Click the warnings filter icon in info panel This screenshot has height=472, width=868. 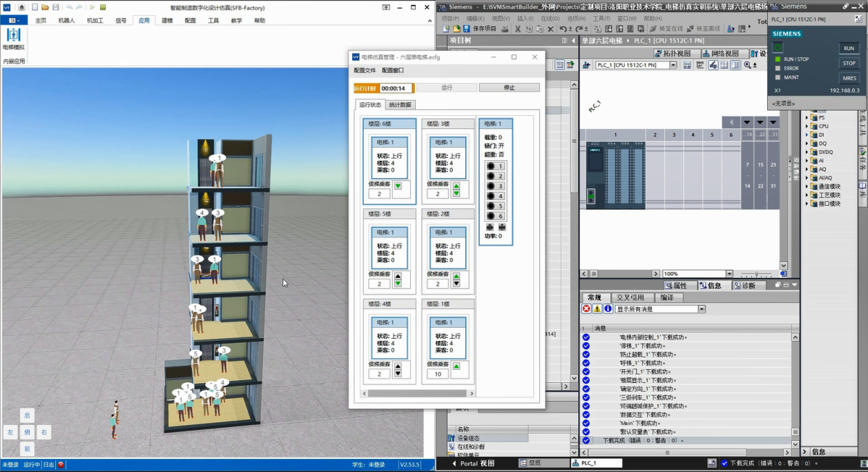coord(597,309)
